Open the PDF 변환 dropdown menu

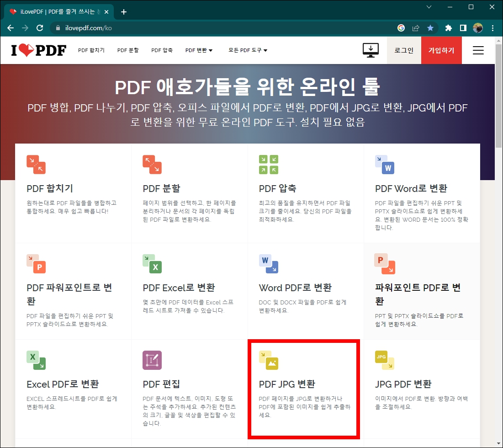199,50
